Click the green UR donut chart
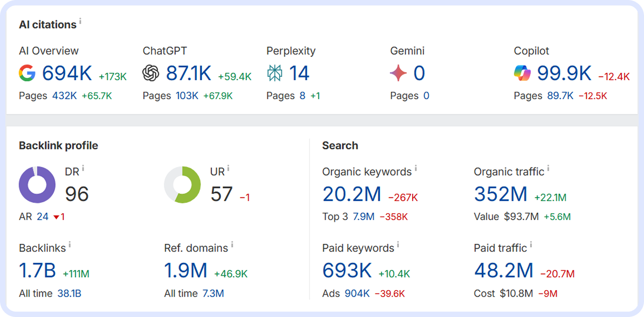Viewport: 644px width, 317px height. click(182, 185)
